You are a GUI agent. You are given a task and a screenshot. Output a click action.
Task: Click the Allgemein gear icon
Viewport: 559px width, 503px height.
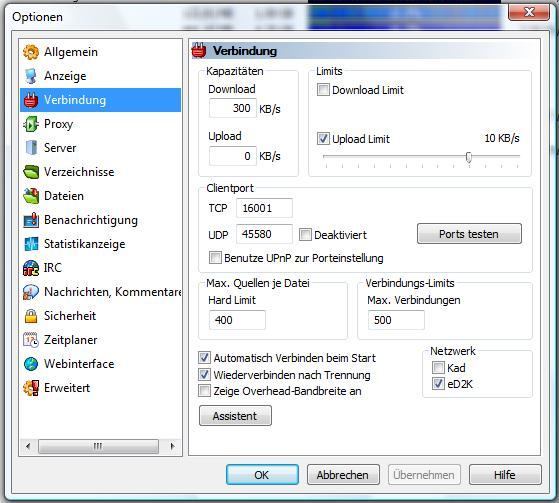(31, 52)
